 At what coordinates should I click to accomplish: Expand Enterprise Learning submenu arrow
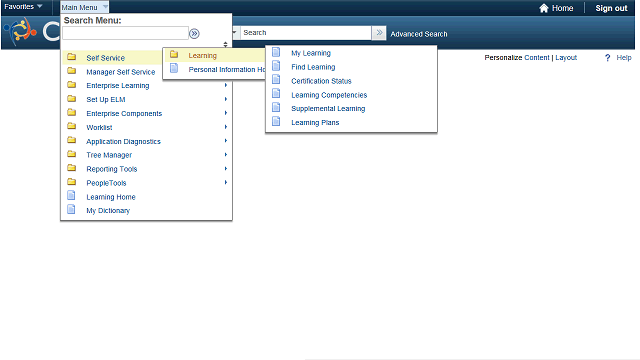click(x=225, y=85)
